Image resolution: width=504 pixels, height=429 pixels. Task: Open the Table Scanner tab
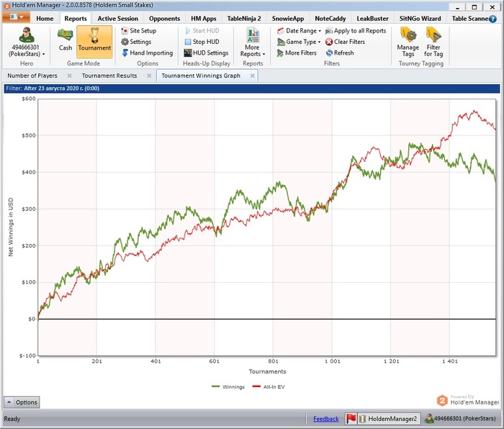(x=470, y=18)
